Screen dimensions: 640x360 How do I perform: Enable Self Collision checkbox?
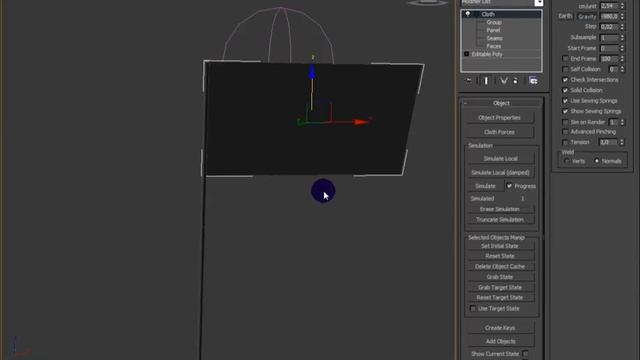pyautogui.click(x=565, y=69)
